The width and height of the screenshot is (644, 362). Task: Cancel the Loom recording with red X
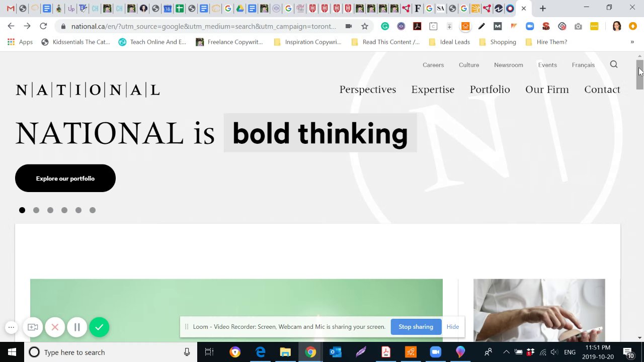(x=55, y=327)
